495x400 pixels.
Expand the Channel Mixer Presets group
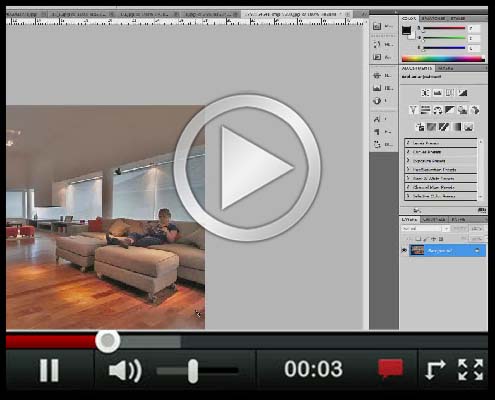408,187
